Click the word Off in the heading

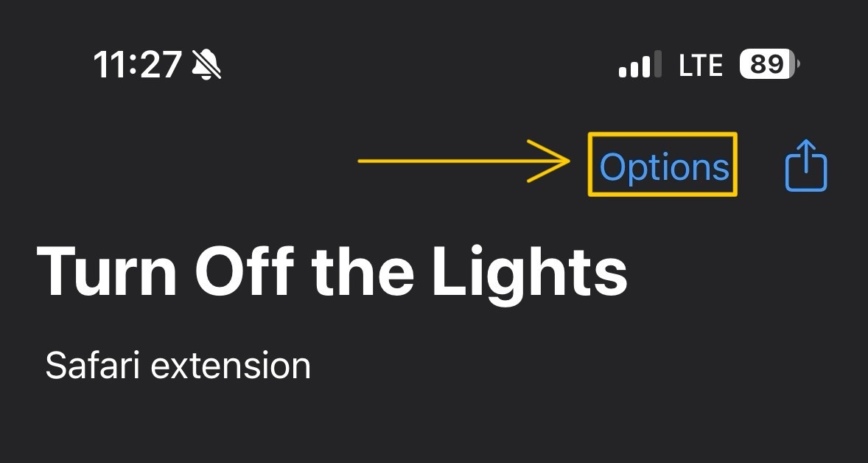pos(244,271)
